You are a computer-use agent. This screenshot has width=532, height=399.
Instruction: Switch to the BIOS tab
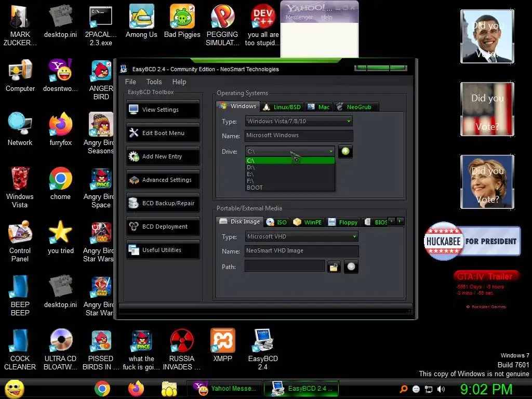click(376, 222)
